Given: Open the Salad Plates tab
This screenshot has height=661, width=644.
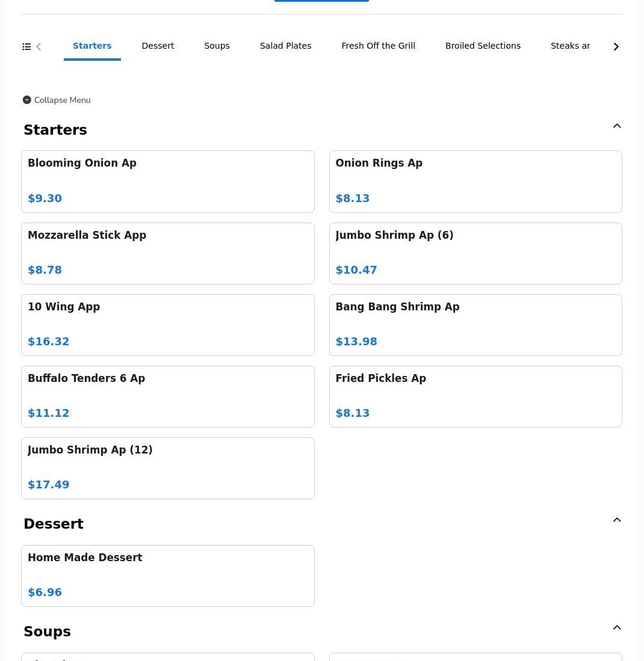Looking at the screenshot, I should [285, 46].
